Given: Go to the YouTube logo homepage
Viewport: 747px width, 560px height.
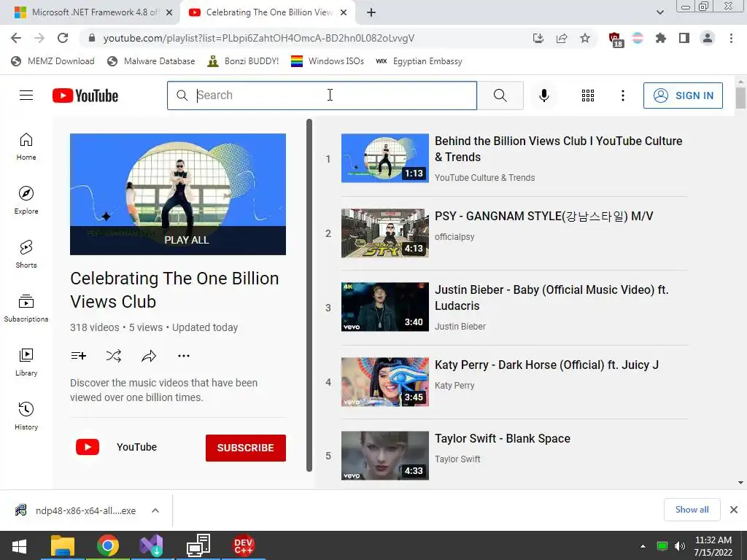Looking at the screenshot, I should (x=85, y=96).
